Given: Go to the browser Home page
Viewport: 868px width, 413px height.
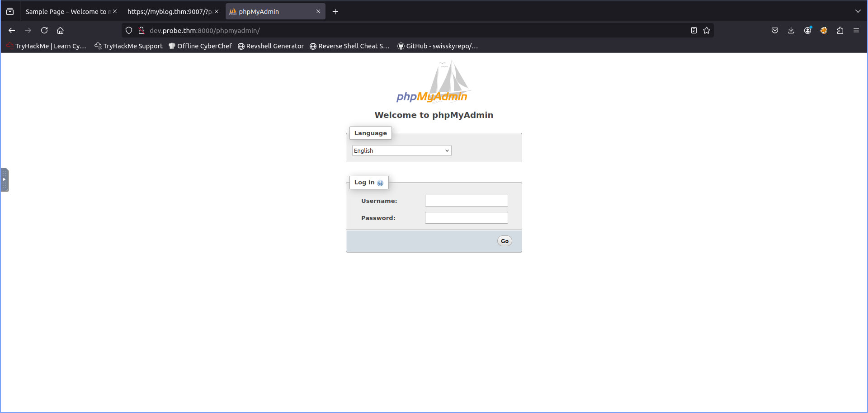Looking at the screenshot, I should tap(60, 30).
